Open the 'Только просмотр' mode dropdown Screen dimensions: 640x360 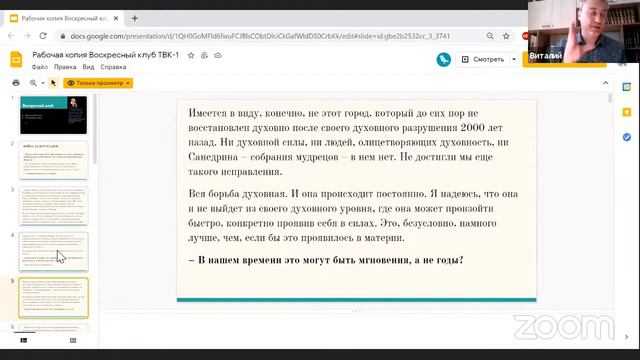[98, 83]
